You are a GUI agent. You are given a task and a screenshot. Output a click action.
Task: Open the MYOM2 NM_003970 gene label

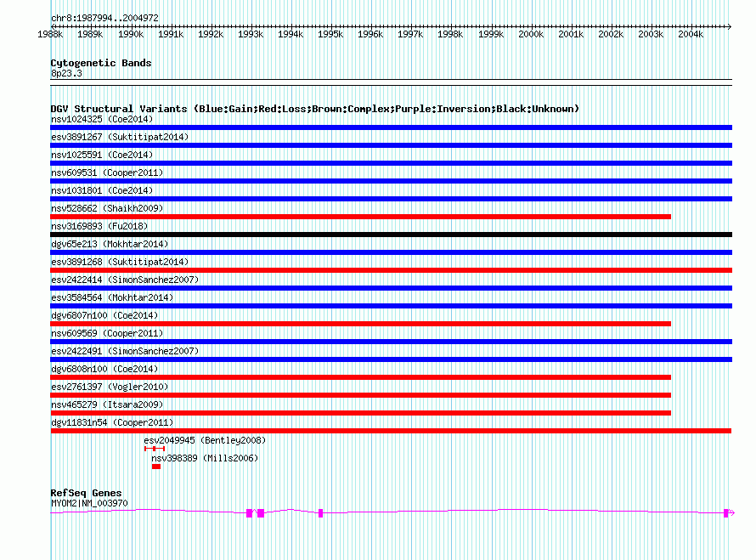pyautogui.click(x=89, y=503)
